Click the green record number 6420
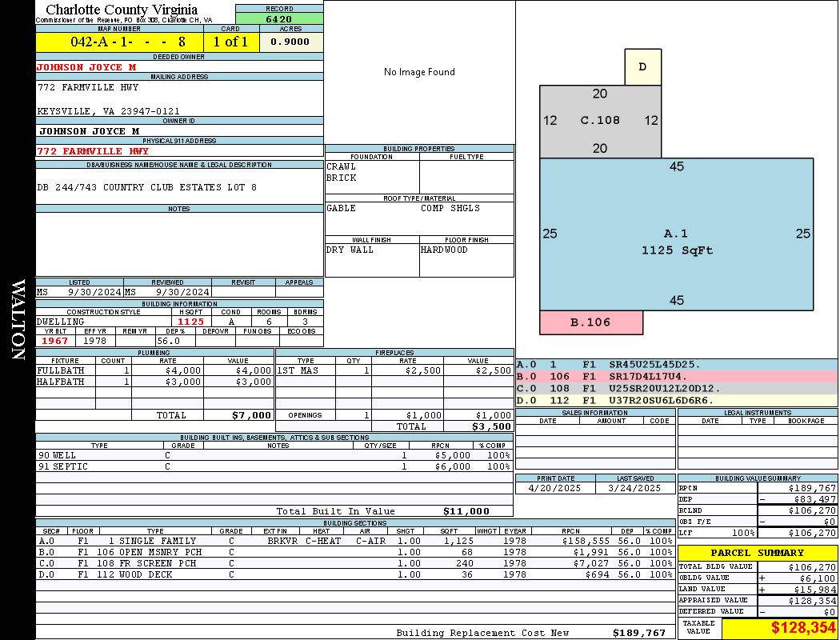840x640 pixels. (279, 18)
